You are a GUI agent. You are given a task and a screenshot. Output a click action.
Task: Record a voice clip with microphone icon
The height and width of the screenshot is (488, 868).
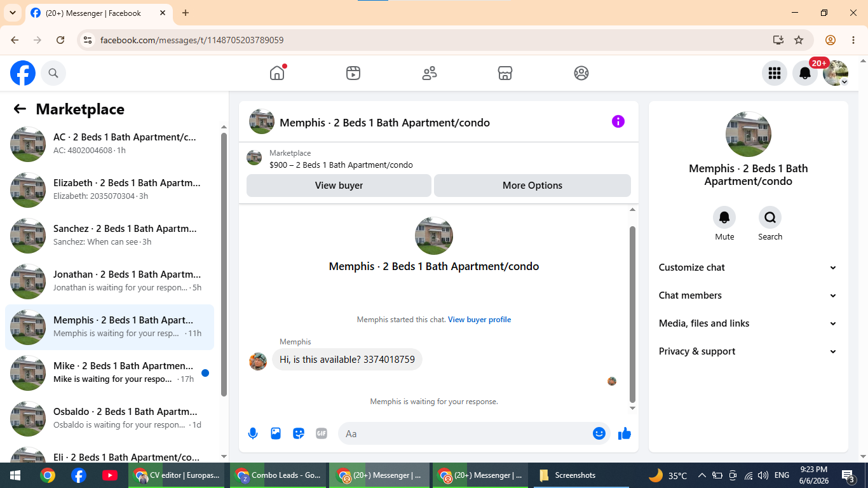(x=253, y=433)
